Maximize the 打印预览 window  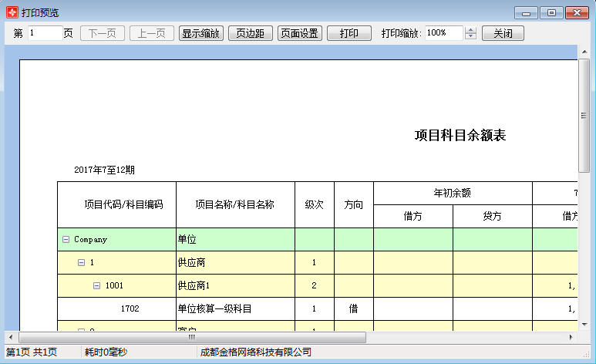coord(551,12)
